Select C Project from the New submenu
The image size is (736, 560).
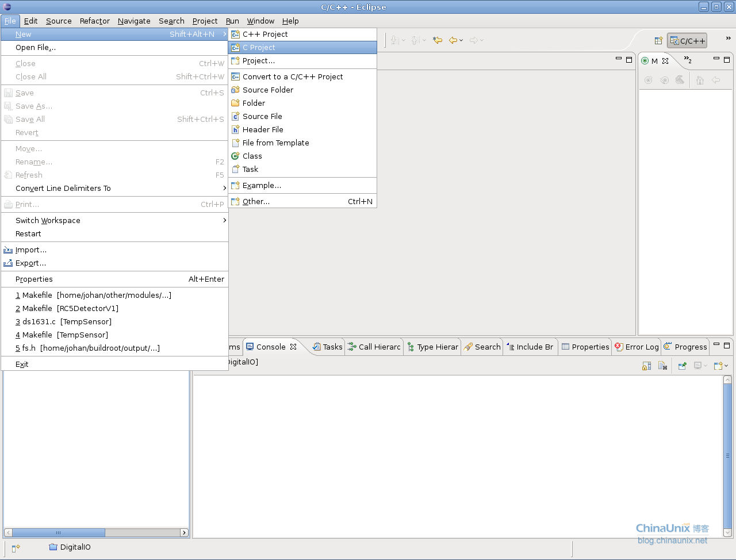(x=302, y=47)
